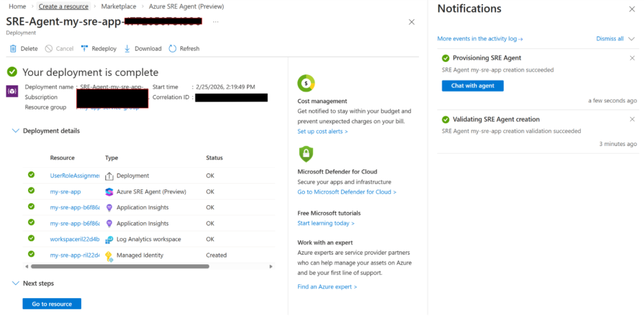Collapse the Deployment details section

click(x=16, y=131)
